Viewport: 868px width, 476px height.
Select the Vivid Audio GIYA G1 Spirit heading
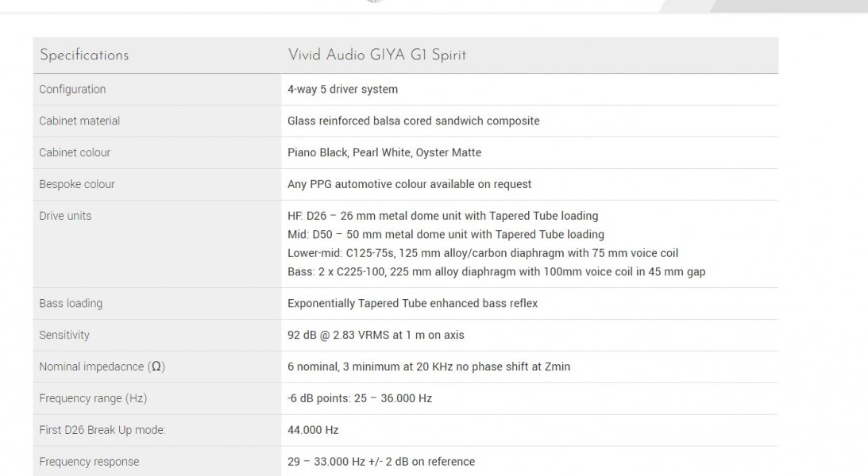[377, 56]
